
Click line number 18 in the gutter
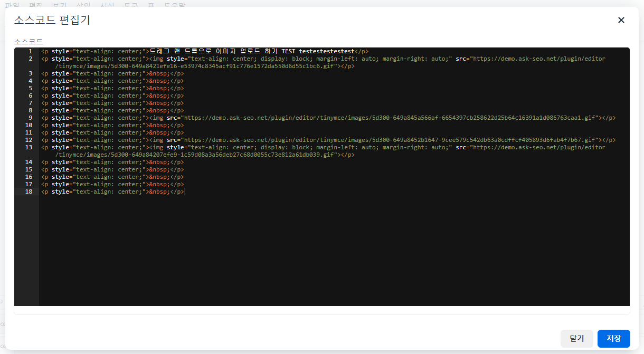pos(29,192)
